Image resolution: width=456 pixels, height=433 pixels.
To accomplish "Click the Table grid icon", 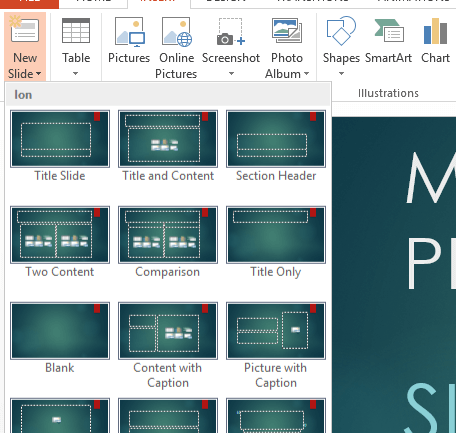I will 76,31.
